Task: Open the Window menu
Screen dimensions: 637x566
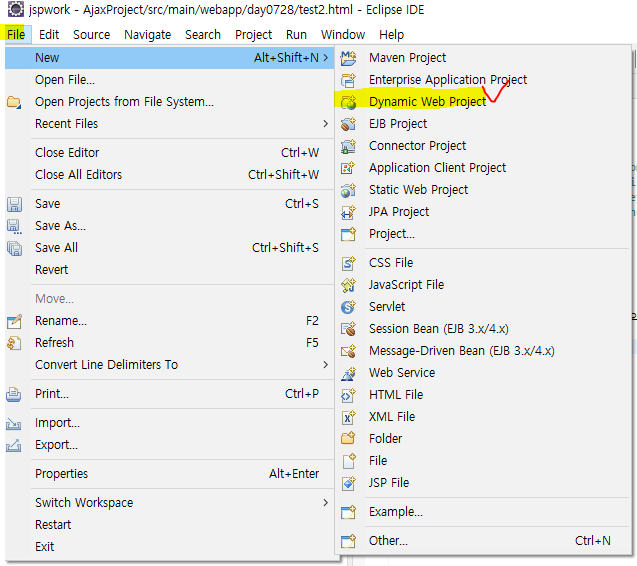Action: click(343, 35)
